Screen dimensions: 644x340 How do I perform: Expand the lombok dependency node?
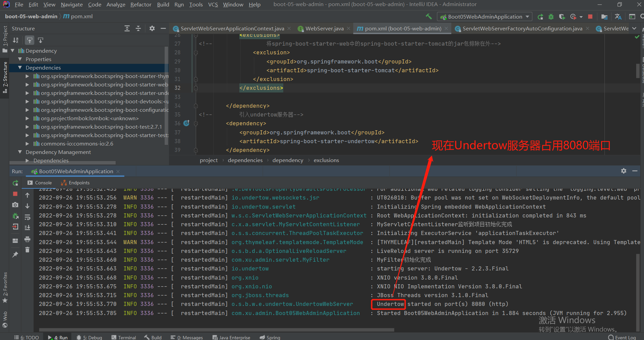click(27, 118)
